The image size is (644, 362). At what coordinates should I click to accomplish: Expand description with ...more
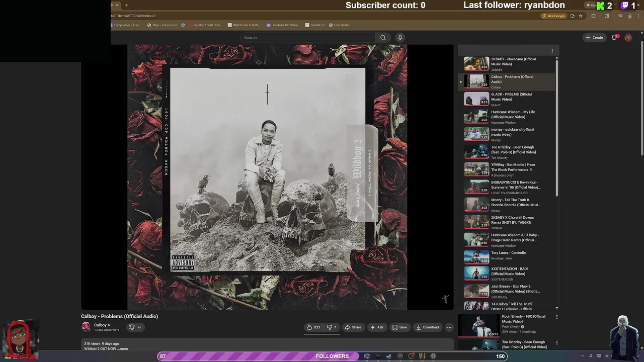point(123,349)
